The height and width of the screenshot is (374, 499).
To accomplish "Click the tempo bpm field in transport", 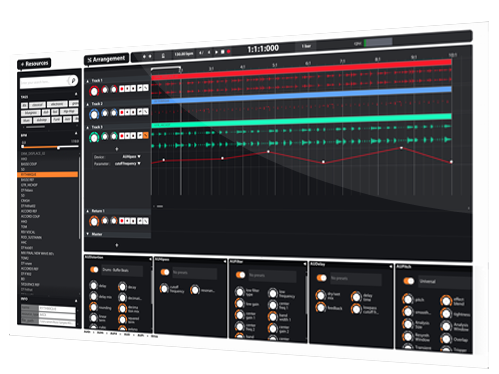I will [x=183, y=54].
